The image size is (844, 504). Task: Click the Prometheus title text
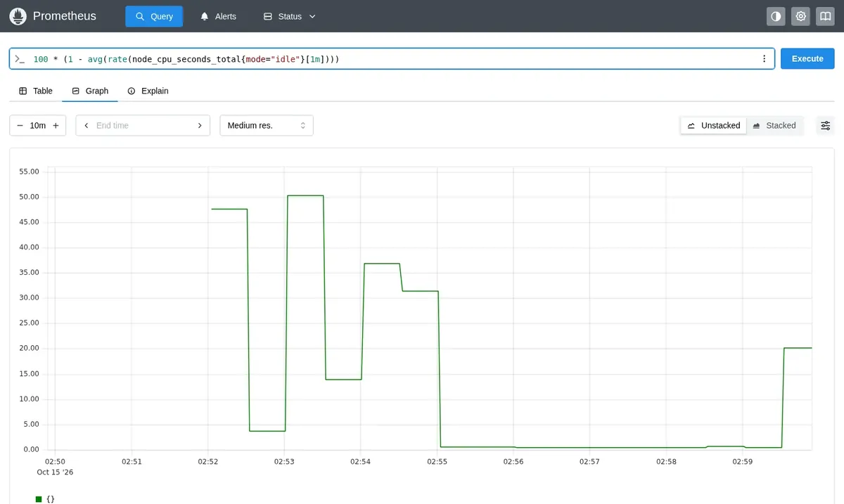(x=65, y=16)
